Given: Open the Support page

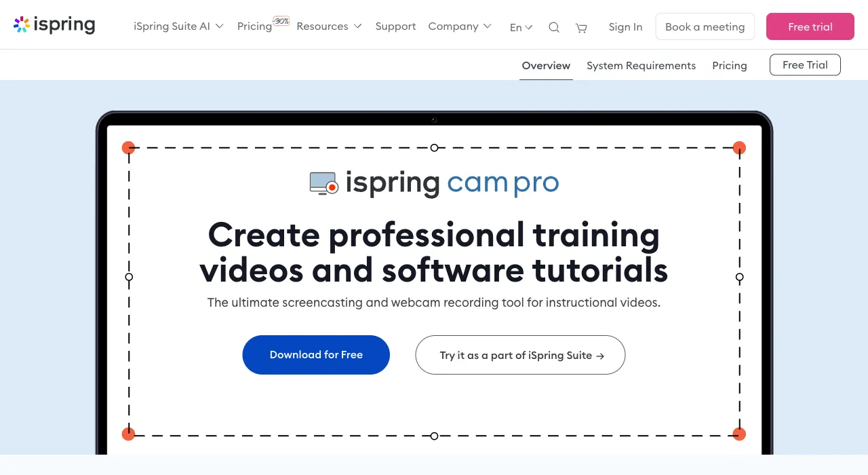Looking at the screenshot, I should click(x=395, y=26).
